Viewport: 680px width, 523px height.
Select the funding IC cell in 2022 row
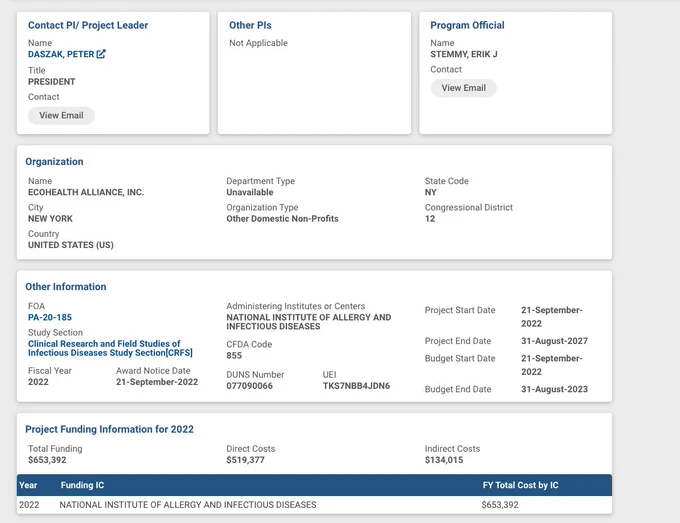188,505
